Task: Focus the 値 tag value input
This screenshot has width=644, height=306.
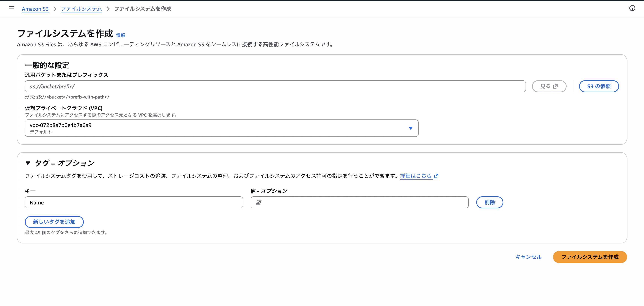Action: coord(359,202)
